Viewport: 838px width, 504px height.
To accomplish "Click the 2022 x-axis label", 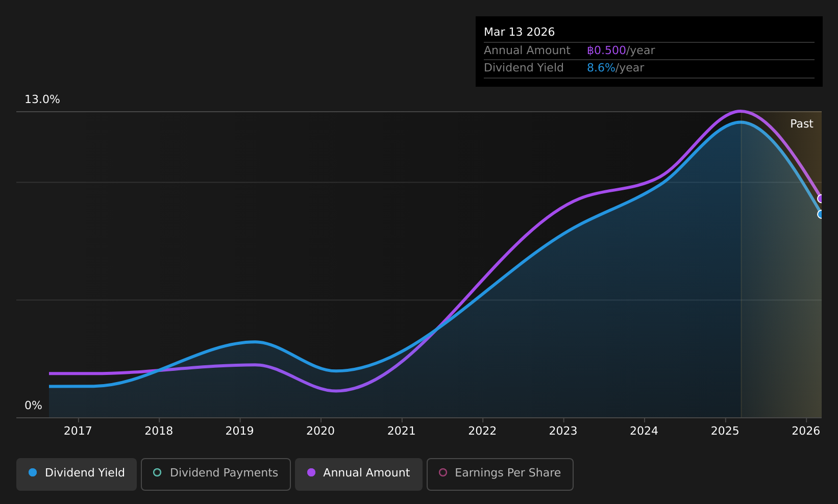I will click(x=482, y=431).
